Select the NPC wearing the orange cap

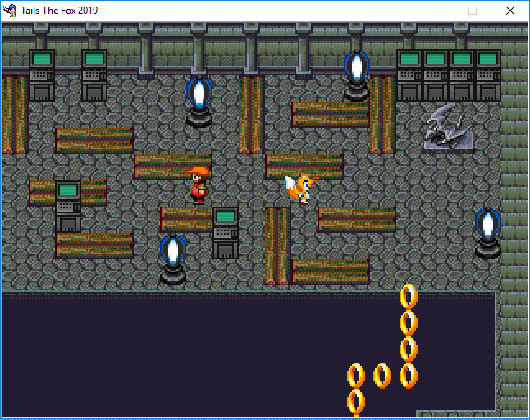199,185
